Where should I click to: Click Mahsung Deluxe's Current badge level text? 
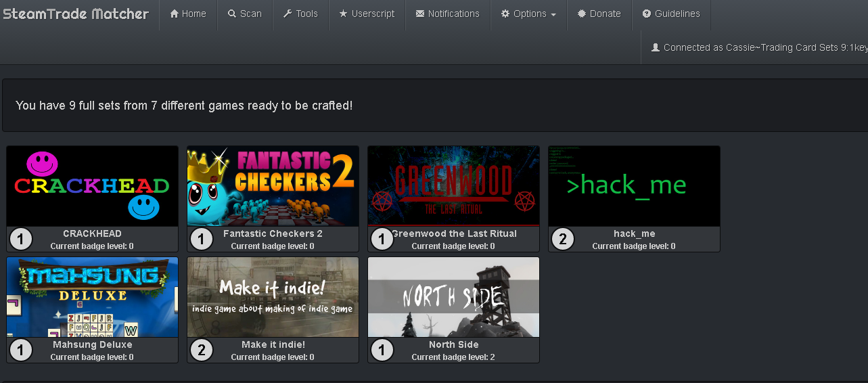click(92, 357)
